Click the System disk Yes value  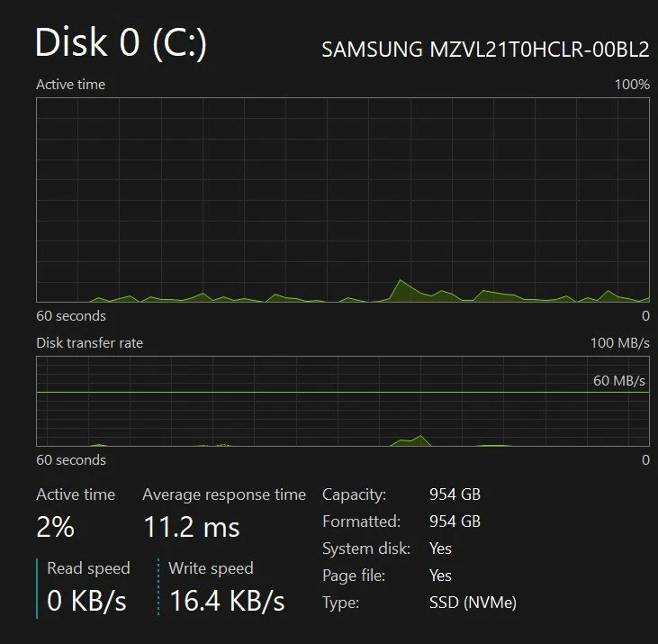coord(440,549)
